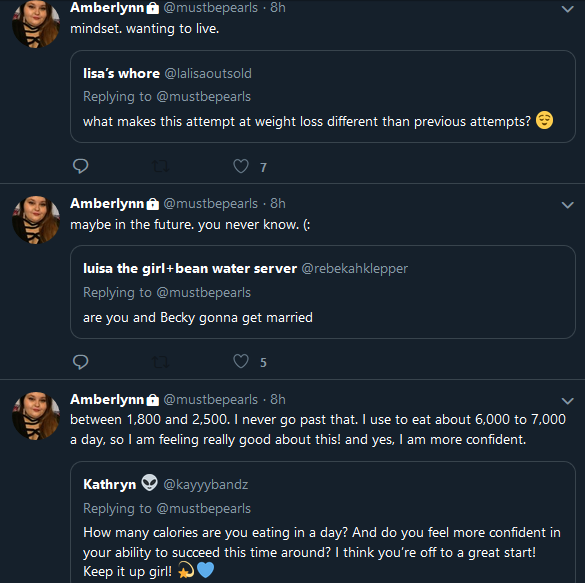The height and width of the screenshot is (583, 585).
Task: Open Amberlynn's avatar on the 'mindset' tweet
Action: pyautogui.click(x=36, y=24)
